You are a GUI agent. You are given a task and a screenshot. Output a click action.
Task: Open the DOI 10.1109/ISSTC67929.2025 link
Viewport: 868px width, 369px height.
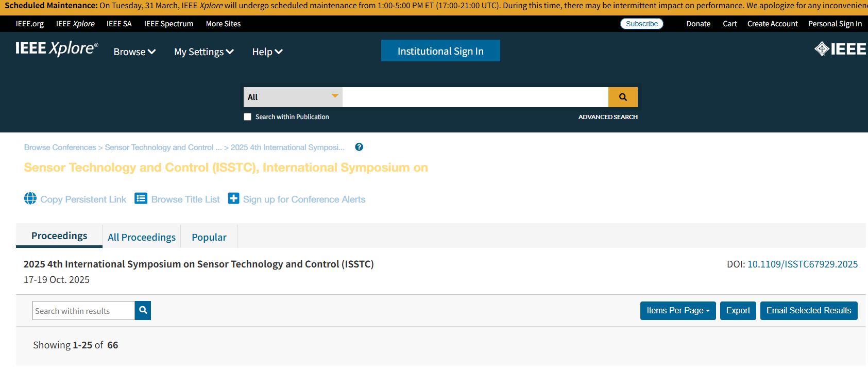[802, 264]
